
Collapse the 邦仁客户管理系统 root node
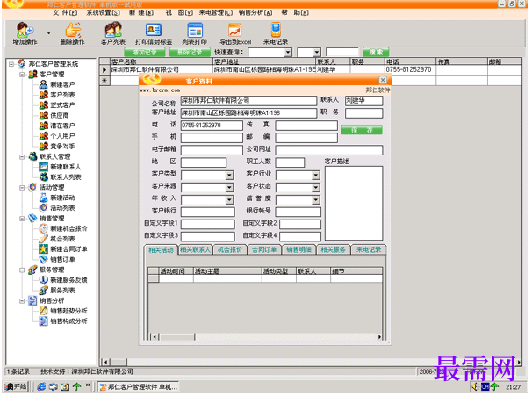(11, 64)
